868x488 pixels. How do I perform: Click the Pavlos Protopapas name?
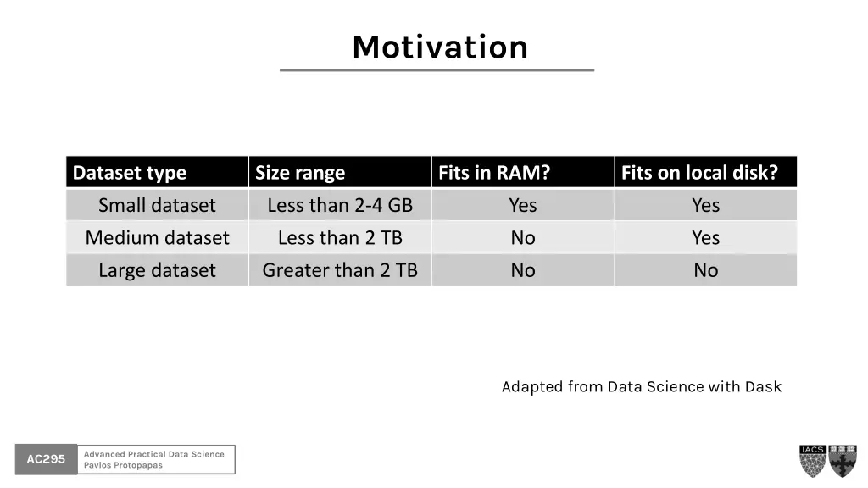(x=123, y=465)
